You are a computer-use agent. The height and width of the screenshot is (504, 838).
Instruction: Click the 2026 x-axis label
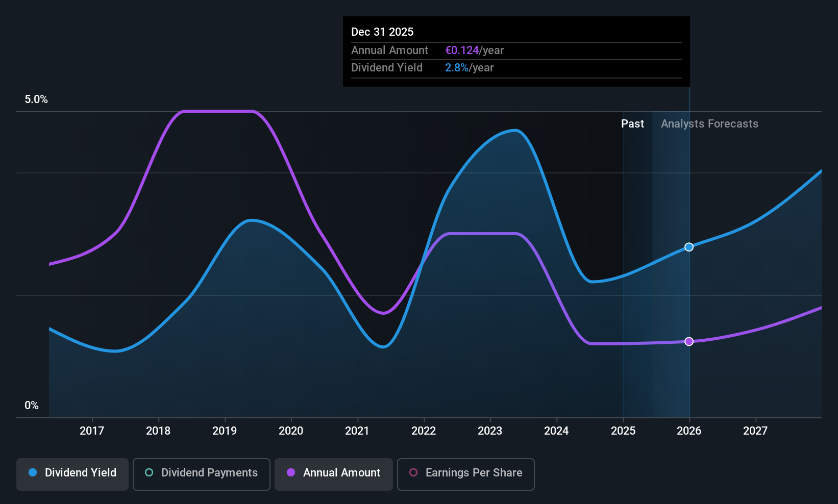tap(689, 431)
